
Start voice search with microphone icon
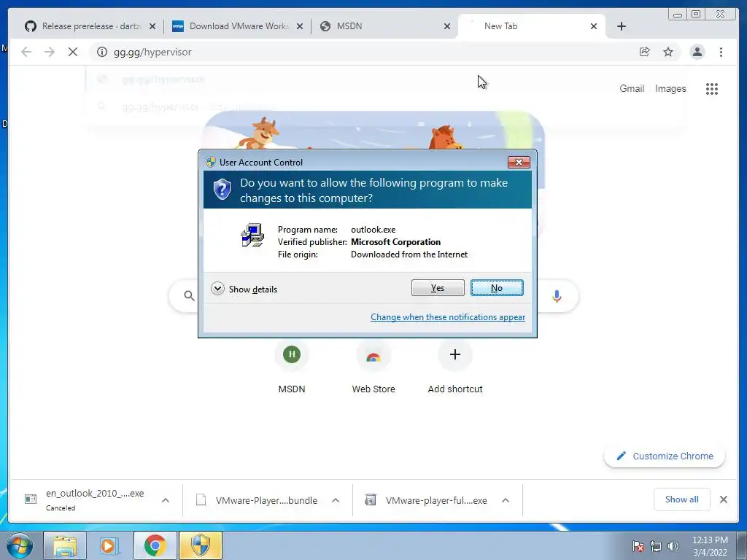coord(557,296)
